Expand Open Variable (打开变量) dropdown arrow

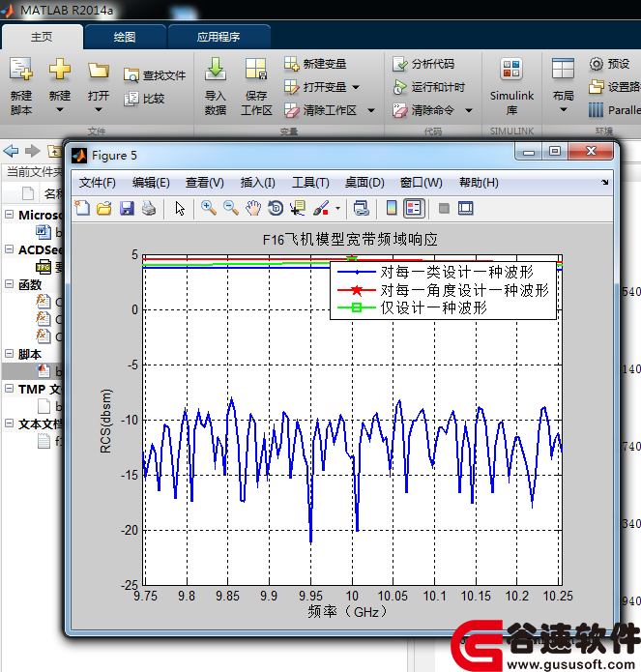pyautogui.click(x=356, y=87)
